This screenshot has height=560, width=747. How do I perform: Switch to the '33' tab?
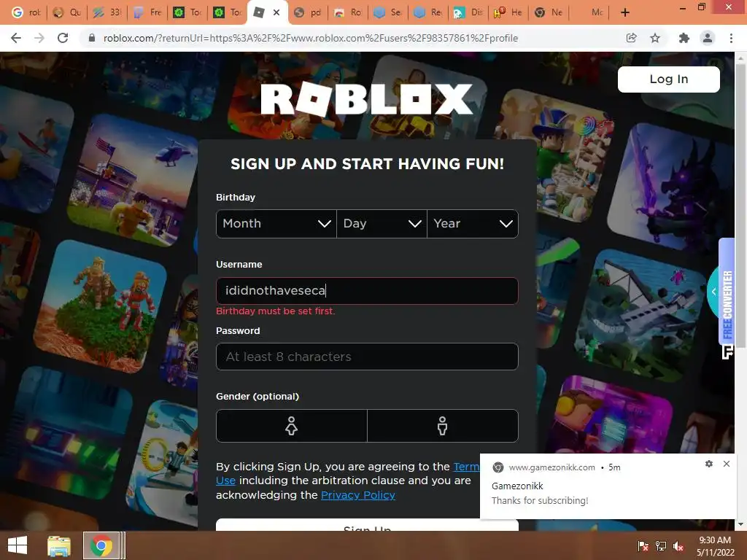click(x=107, y=12)
